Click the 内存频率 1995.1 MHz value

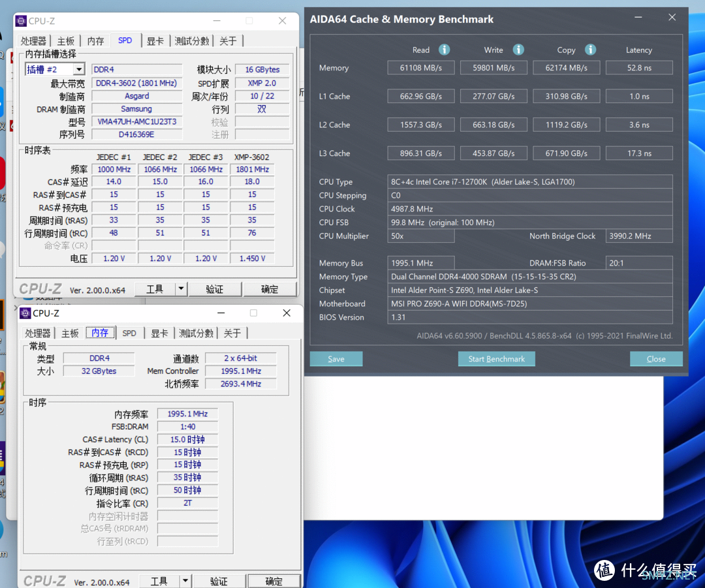pos(187,414)
